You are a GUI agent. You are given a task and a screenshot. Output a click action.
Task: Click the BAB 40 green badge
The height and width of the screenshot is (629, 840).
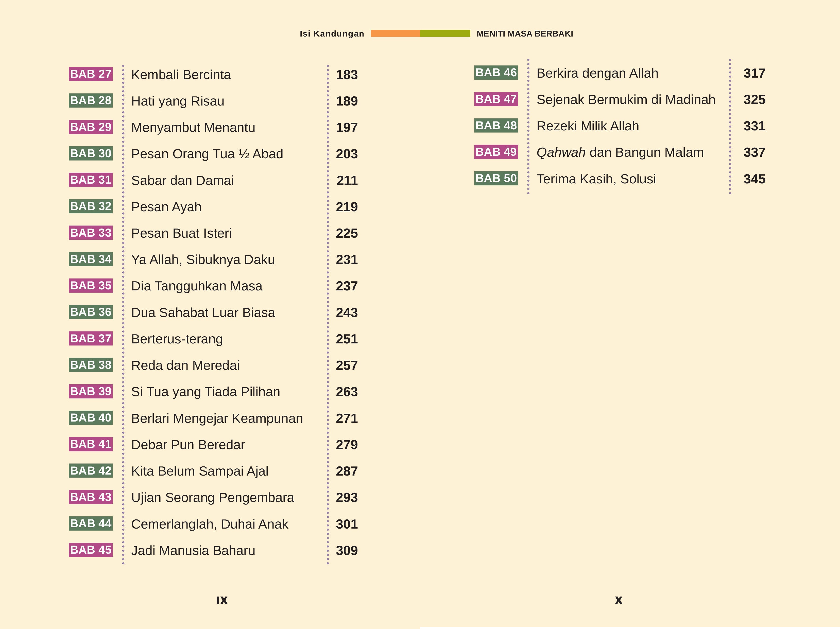click(90, 417)
